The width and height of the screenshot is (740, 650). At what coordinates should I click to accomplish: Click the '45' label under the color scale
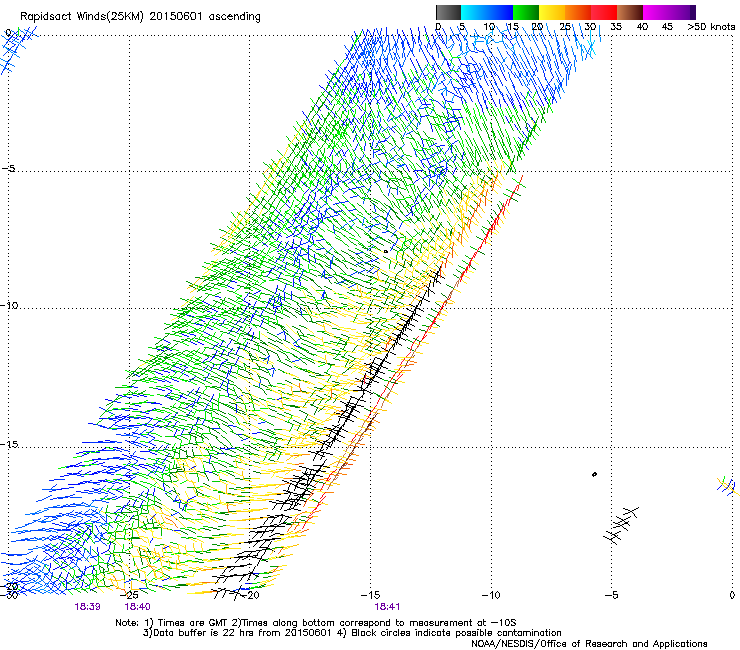pyautogui.click(x=667, y=27)
